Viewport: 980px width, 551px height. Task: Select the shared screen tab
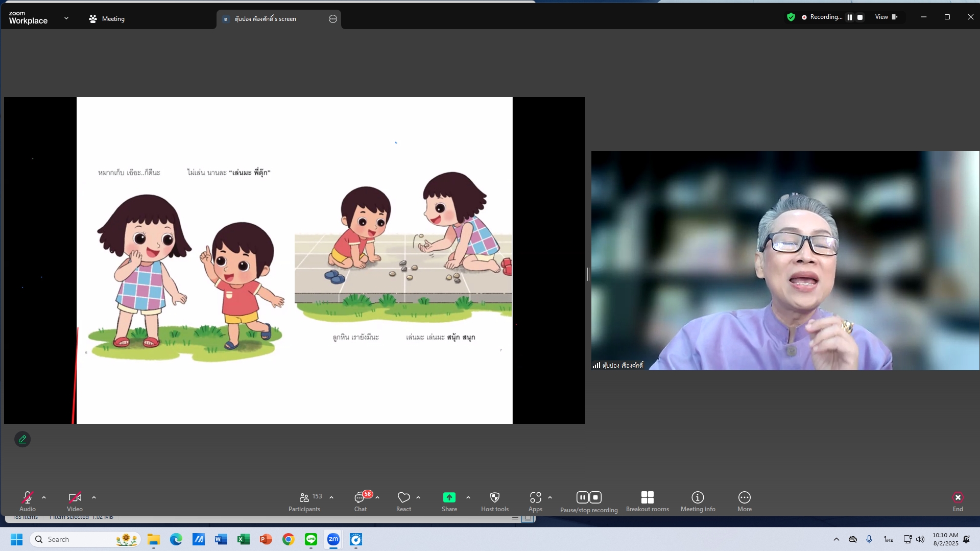266,19
